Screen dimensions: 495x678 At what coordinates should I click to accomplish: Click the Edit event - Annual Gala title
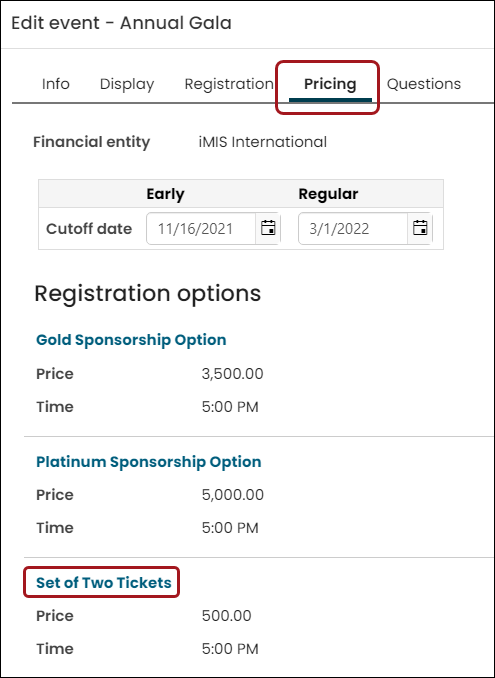121,23
